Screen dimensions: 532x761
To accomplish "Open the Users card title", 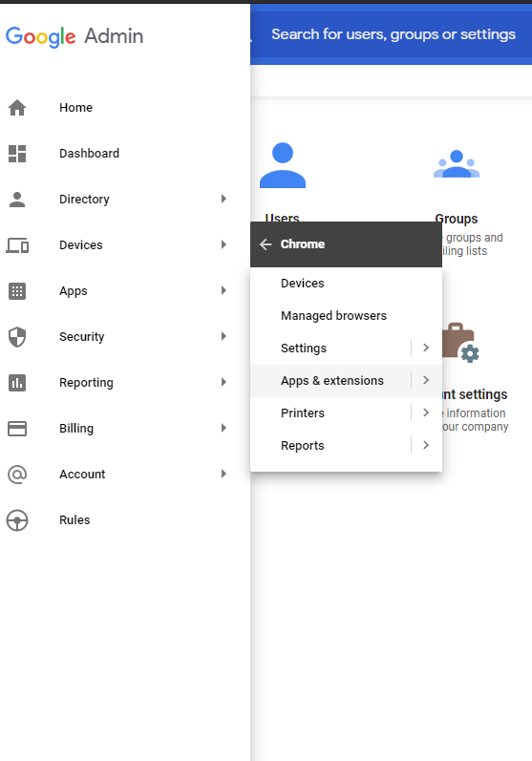I will coord(282,218).
